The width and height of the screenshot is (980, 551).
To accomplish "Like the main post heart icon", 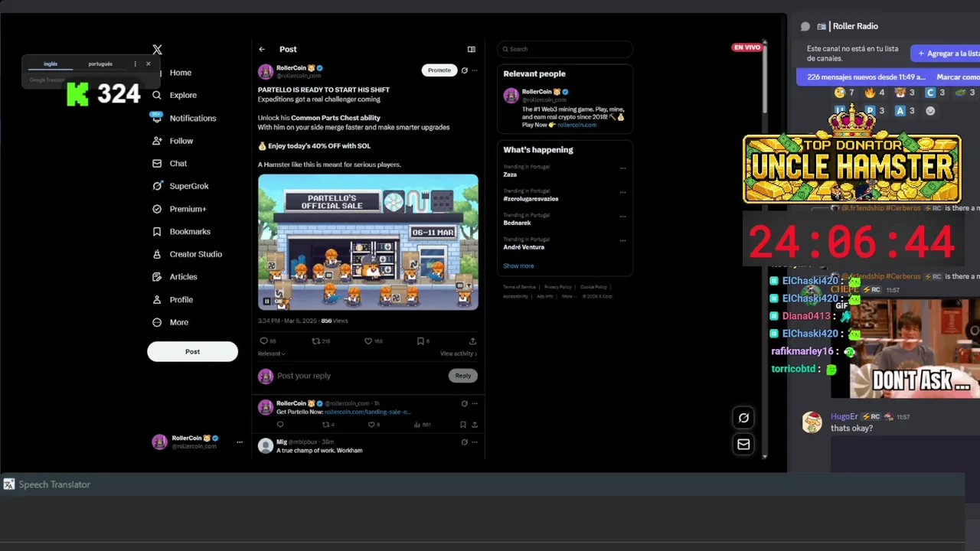I will click(x=367, y=341).
